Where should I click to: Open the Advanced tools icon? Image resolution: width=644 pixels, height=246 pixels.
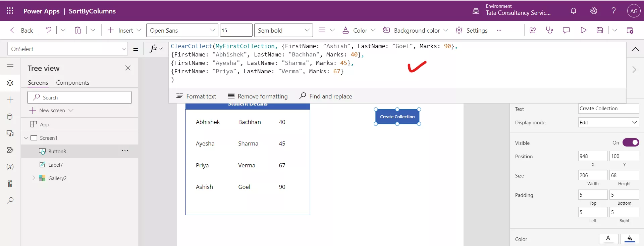point(10,183)
